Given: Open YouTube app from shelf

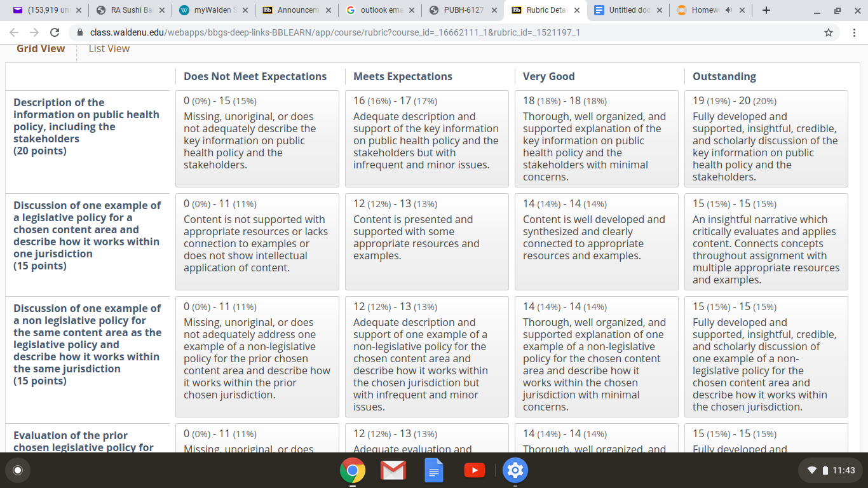Looking at the screenshot, I should 475,470.
